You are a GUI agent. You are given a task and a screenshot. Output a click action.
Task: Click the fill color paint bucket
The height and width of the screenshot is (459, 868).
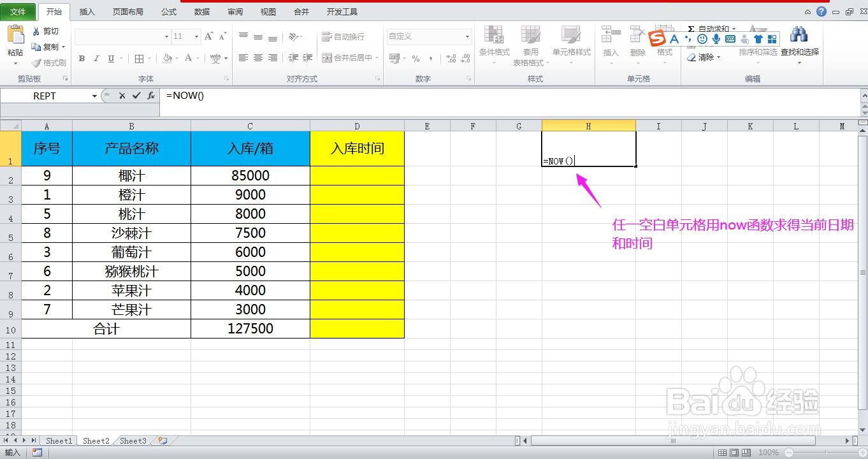pyautogui.click(x=167, y=59)
